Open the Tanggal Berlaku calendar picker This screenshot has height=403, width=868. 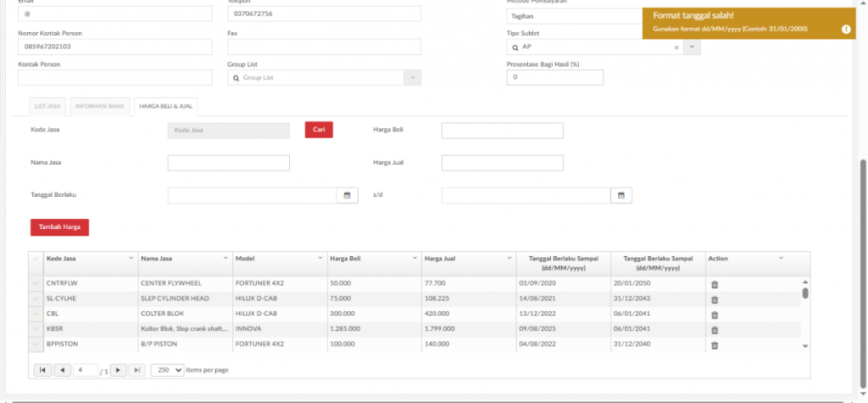coord(347,196)
